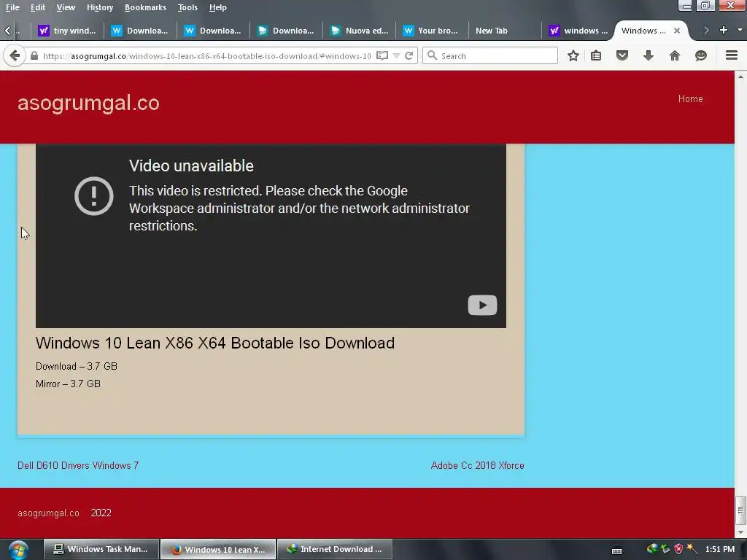This screenshot has width=747, height=560.
Task: Click the page scrollbar down arrow
Action: pyautogui.click(x=740, y=533)
